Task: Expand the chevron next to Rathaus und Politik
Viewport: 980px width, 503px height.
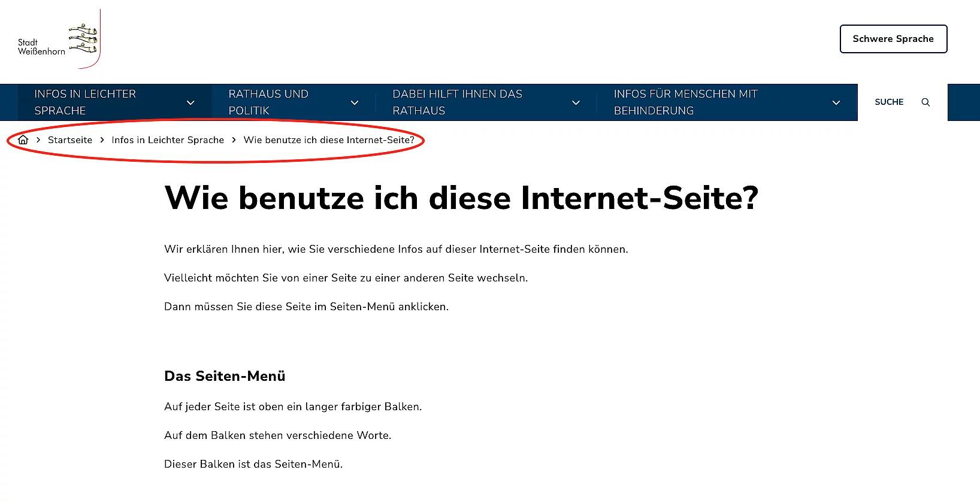Action: point(355,102)
